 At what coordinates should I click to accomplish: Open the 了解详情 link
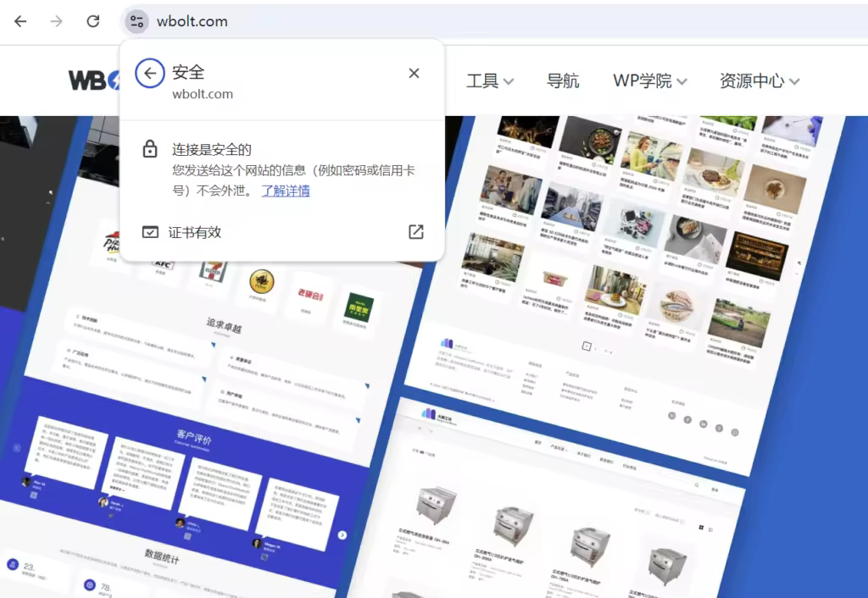click(x=286, y=191)
